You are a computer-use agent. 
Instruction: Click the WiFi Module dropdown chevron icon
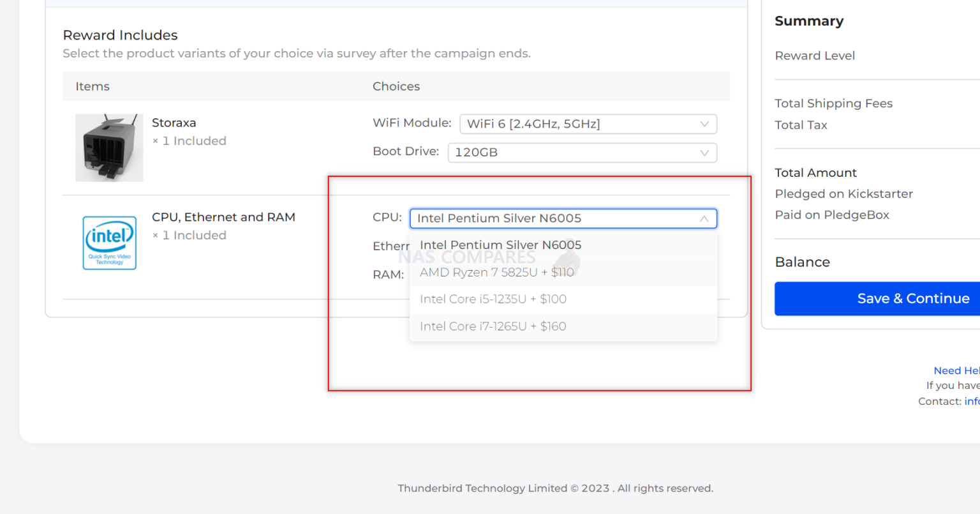tap(704, 124)
